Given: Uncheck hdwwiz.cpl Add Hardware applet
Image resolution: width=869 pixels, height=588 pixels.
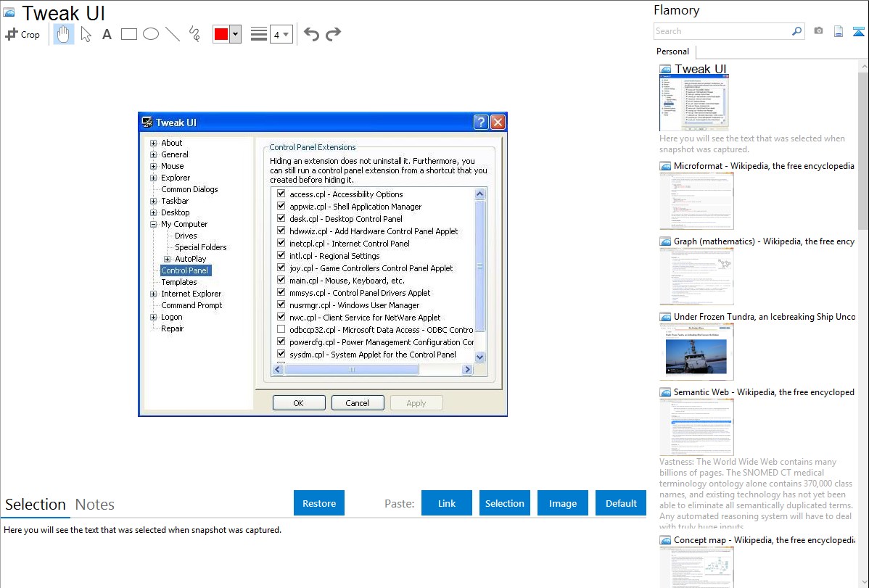Looking at the screenshot, I should click(281, 231).
